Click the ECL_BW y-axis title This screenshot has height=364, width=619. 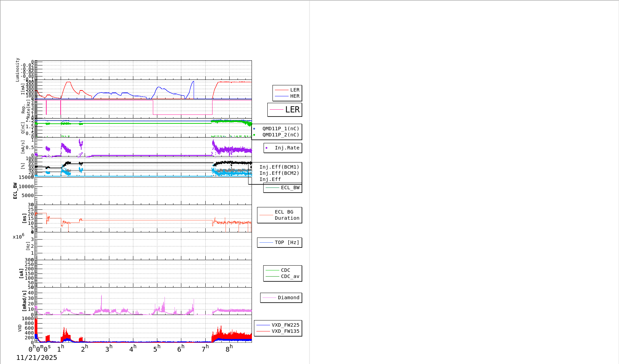tap(15, 191)
